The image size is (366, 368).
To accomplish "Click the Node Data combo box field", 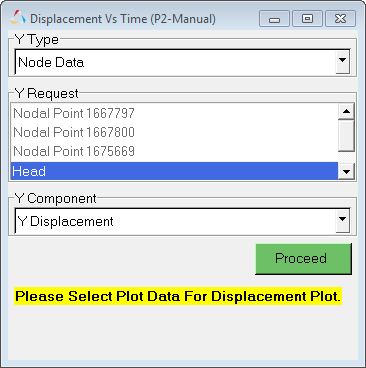I will point(182,62).
